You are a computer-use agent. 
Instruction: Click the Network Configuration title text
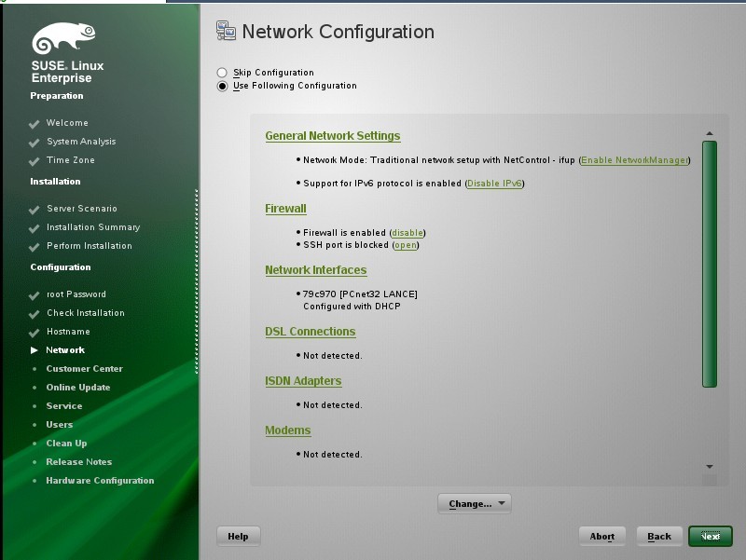(x=338, y=32)
